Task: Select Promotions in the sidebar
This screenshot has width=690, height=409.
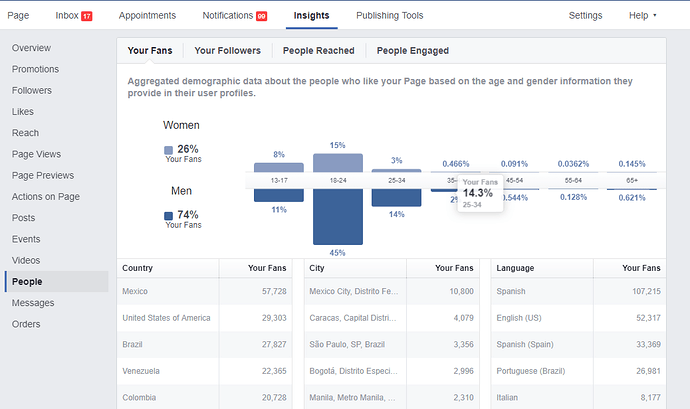Action: click(x=35, y=69)
